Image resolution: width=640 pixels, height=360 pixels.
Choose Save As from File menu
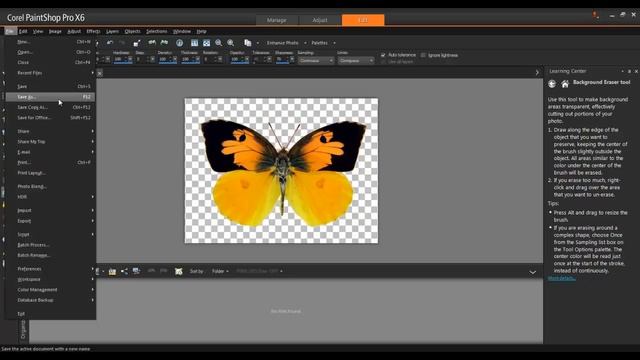pyautogui.click(x=51, y=97)
